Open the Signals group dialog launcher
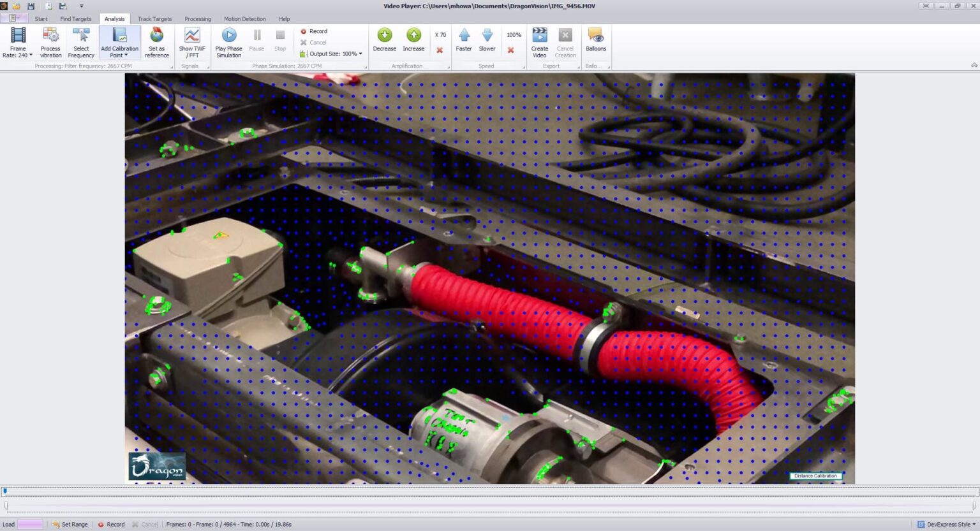Image resolution: width=980 pixels, height=531 pixels. 207,67
